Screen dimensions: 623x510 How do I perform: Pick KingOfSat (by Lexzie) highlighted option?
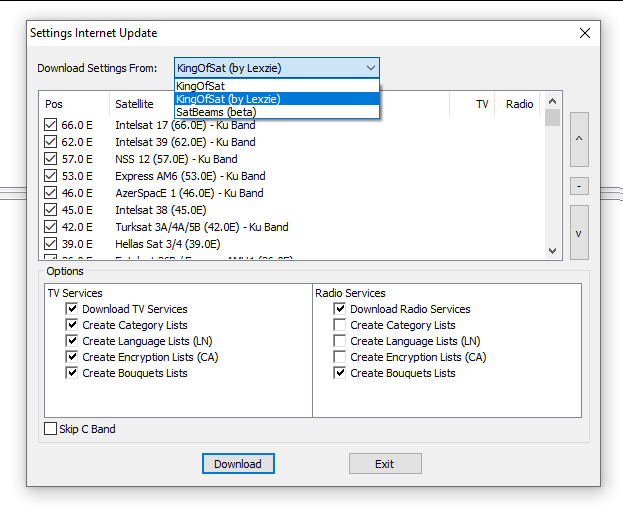point(228,99)
